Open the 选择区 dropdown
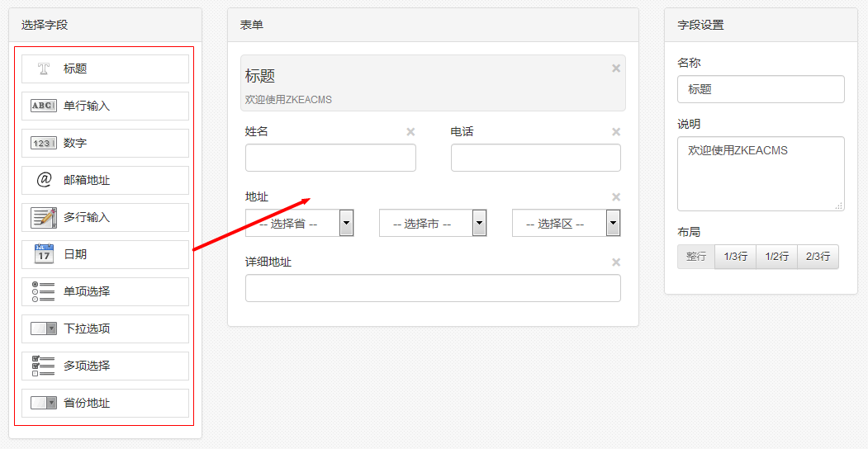 [567, 223]
